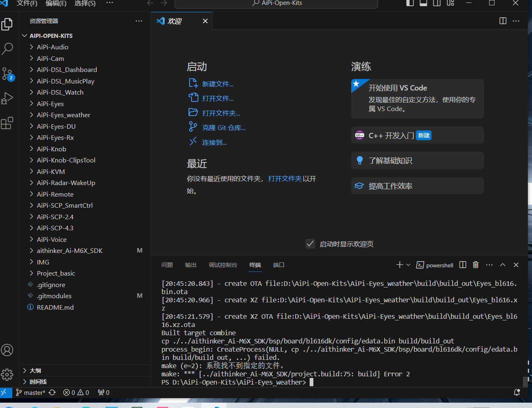
Task: Open errors and warnings status indicator
Action: (x=76, y=393)
